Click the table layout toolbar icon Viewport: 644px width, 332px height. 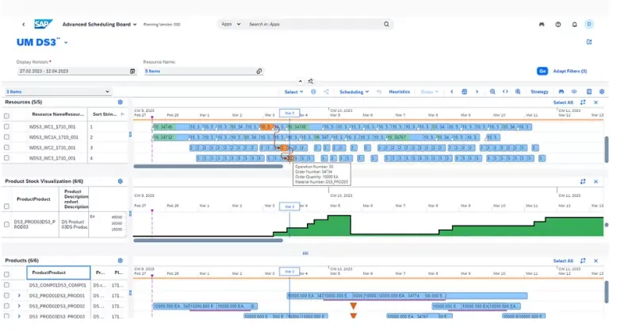click(x=589, y=92)
